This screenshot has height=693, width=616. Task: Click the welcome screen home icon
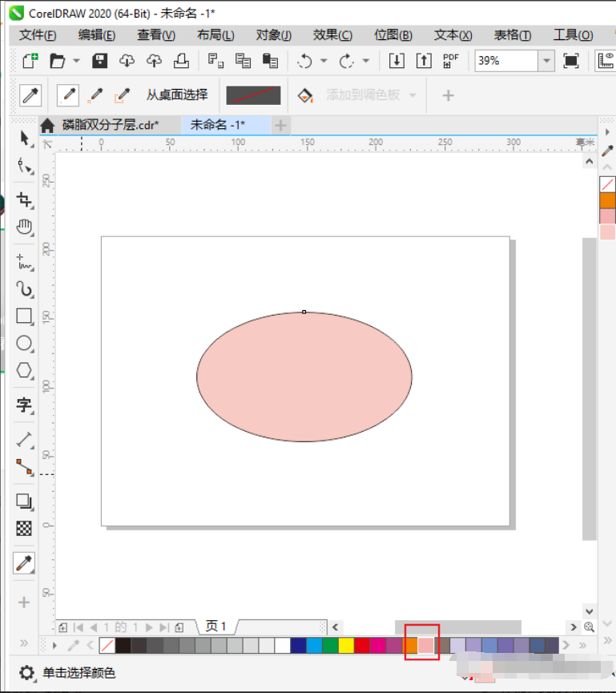[x=47, y=126]
